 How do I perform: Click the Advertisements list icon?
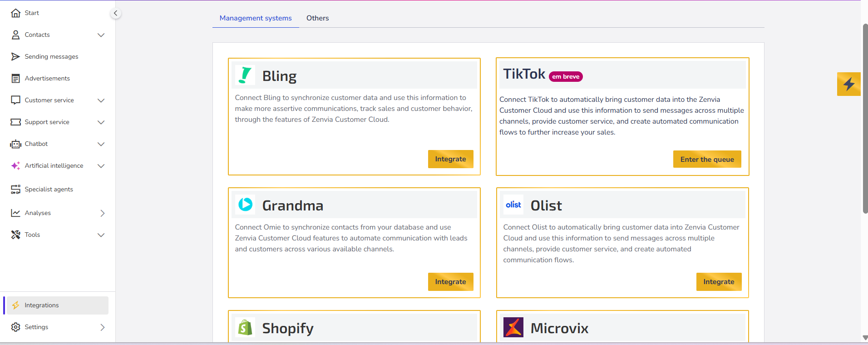coord(16,78)
